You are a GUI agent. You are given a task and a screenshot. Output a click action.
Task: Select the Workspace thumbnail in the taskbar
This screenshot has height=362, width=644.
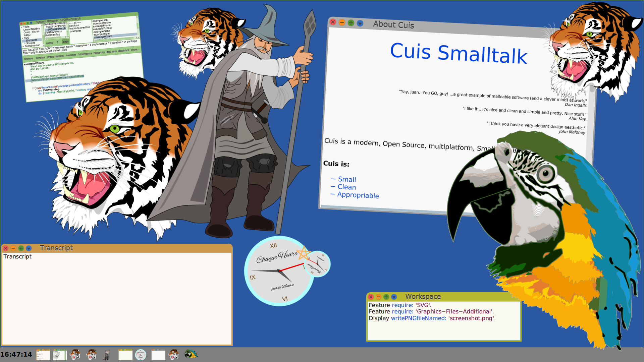tap(125, 355)
